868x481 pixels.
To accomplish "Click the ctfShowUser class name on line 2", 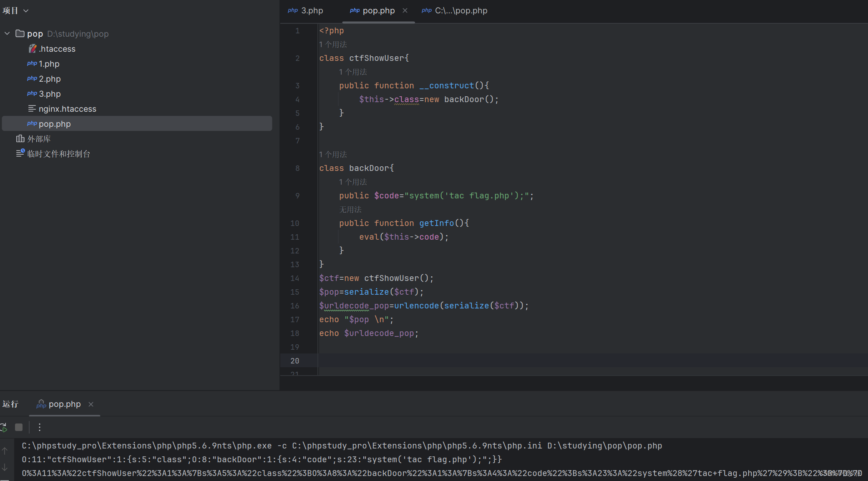I will click(x=377, y=58).
